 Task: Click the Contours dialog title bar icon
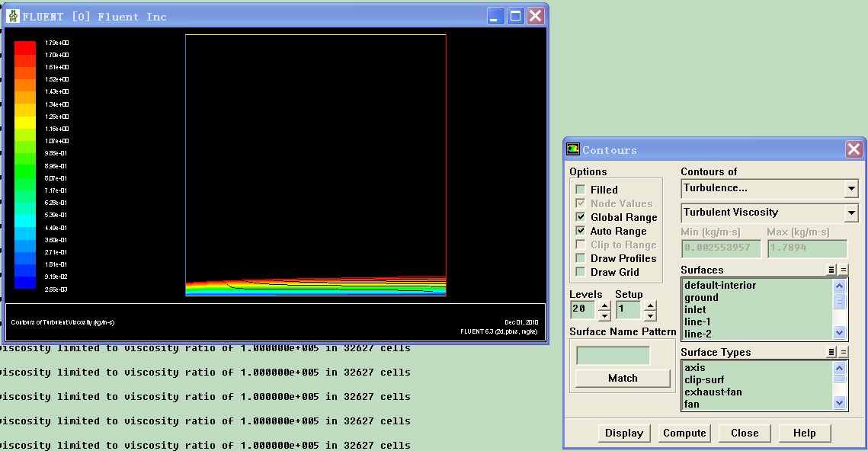[573, 150]
